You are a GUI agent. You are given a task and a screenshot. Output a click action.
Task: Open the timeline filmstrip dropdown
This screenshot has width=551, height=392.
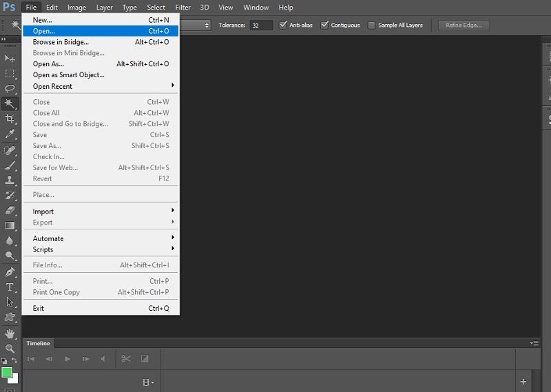148,382
